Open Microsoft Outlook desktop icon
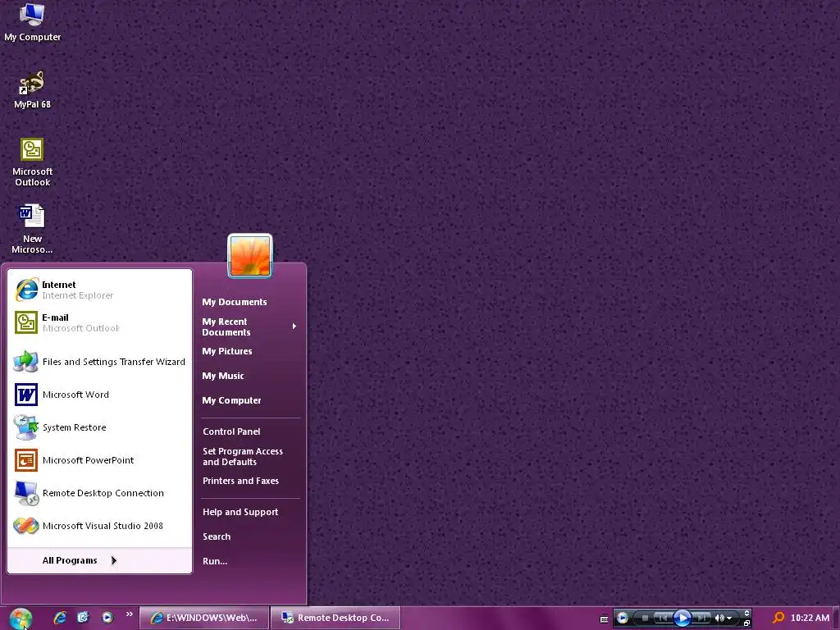The image size is (840, 630). pos(32,162)
